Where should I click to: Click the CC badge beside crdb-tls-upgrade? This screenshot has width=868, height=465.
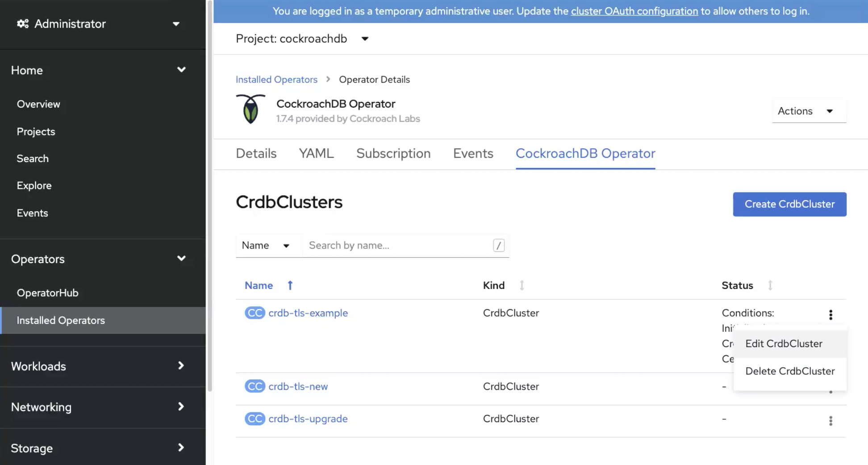(255, 419)
